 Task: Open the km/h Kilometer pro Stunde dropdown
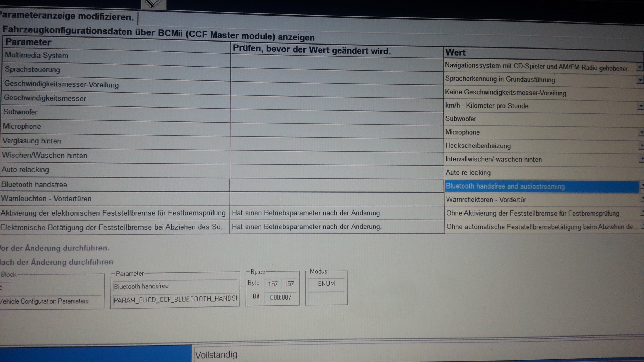[x=641, y=106]
